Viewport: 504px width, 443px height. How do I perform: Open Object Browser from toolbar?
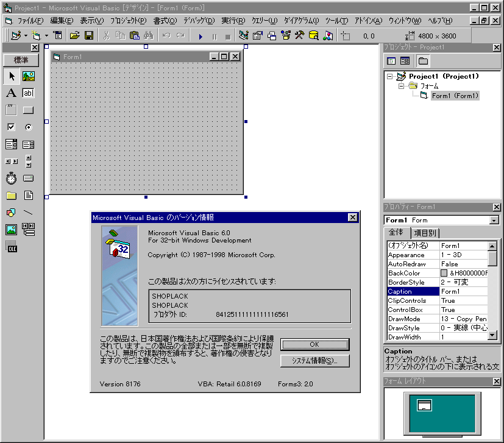pyautogui.click(x=285, y=35)
